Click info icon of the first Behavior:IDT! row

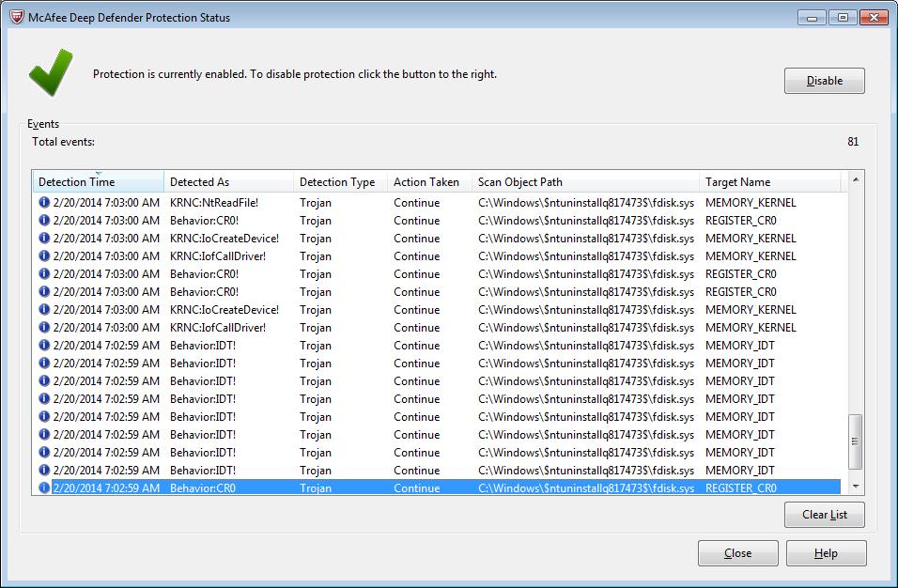click(x=44, y=346)
